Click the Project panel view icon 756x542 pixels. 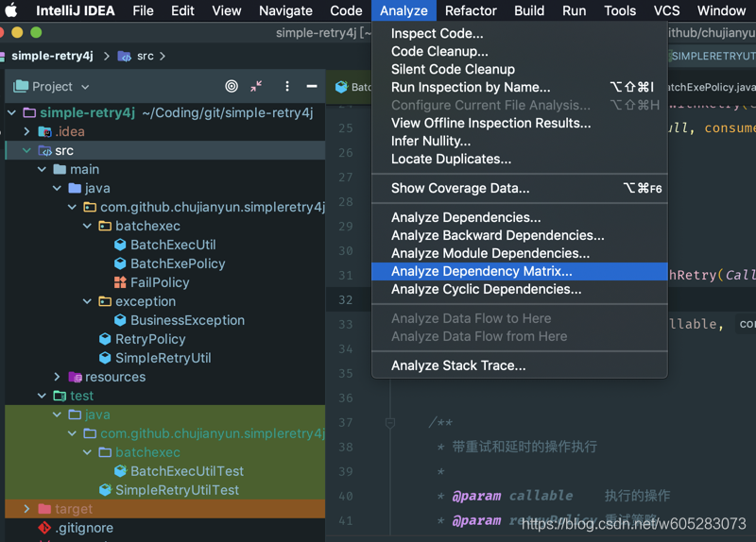click(21, 86)
